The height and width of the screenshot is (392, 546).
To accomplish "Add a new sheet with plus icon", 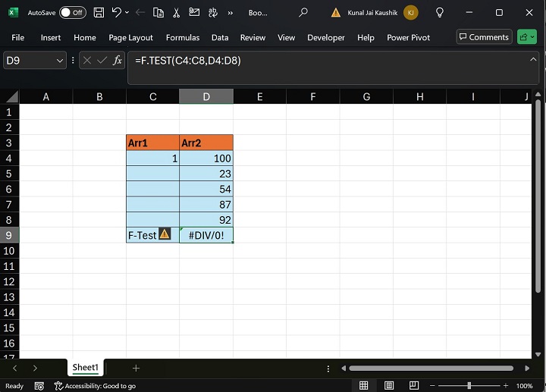I will coord(136,368).
